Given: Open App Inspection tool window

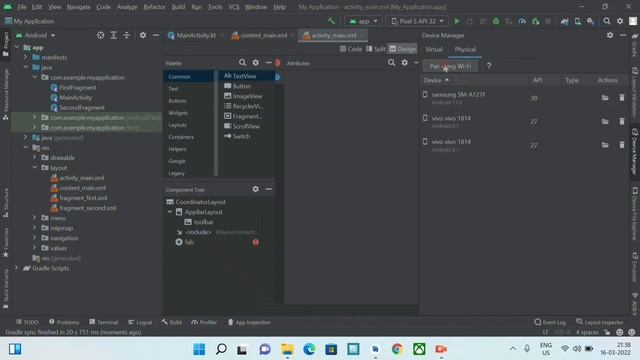Looking at the screenshot, I should click(249, 322).
